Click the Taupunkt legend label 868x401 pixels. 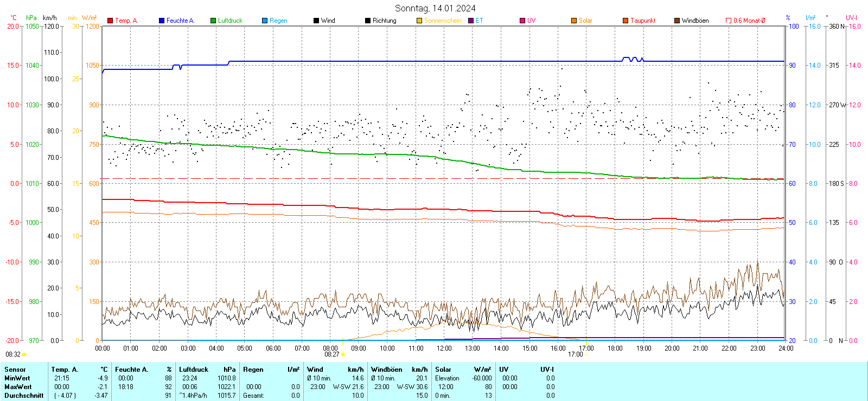click(643, 21)
